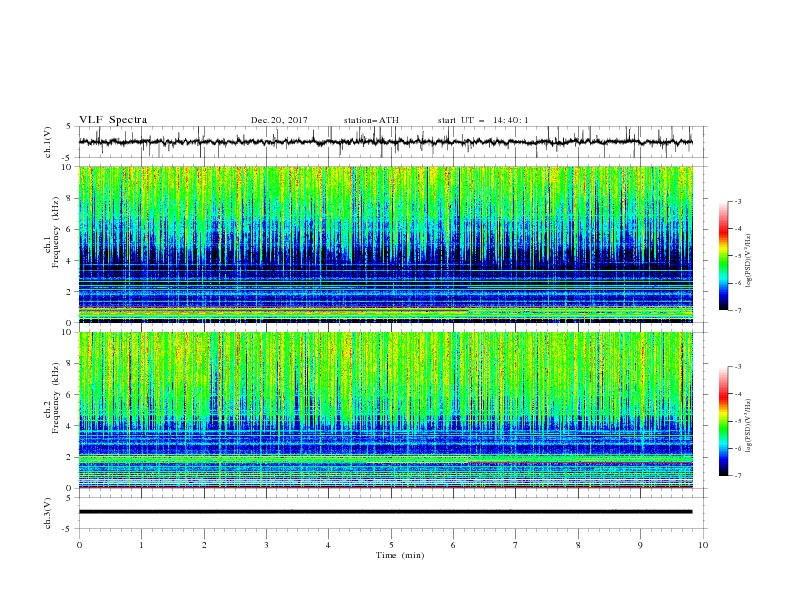Image resolution: width=792 pixels, height=612 pixels.
Task: Click the "-7" tick on ch.1 colorbar
Action: [737, 311]
